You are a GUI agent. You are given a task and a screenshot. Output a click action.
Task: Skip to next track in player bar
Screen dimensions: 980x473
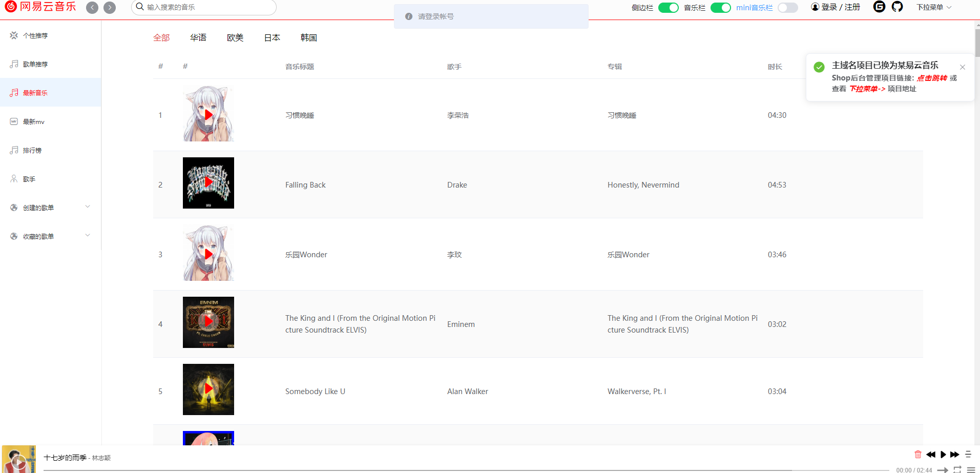[954, 455]
